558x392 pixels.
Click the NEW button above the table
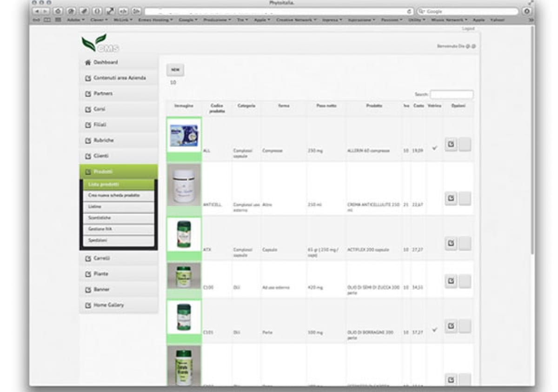(x=175, y=70)
